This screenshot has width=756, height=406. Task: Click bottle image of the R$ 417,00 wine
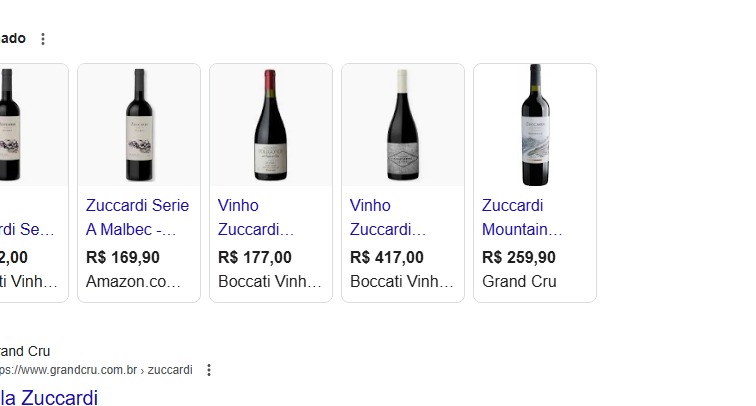(x=403, y=125)
